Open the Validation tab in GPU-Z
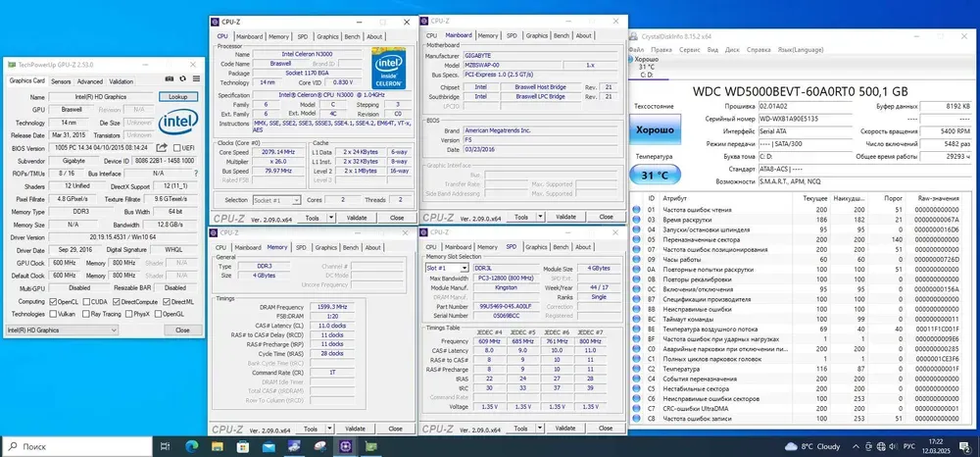The image size is (980, 457). (122, 81)
